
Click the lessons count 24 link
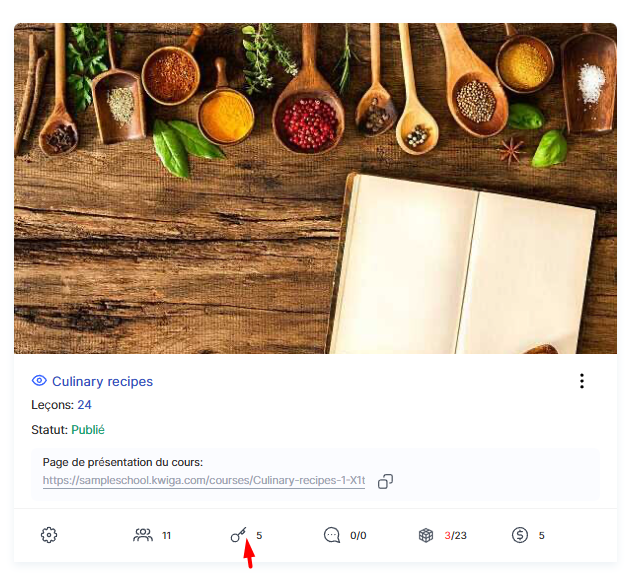(x=84, y=405)
